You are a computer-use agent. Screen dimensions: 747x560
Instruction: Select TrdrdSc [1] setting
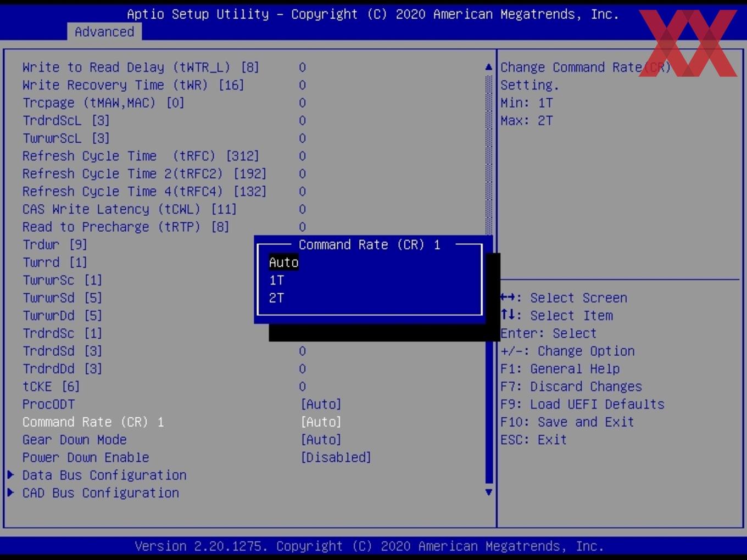(x=62, y=333)
